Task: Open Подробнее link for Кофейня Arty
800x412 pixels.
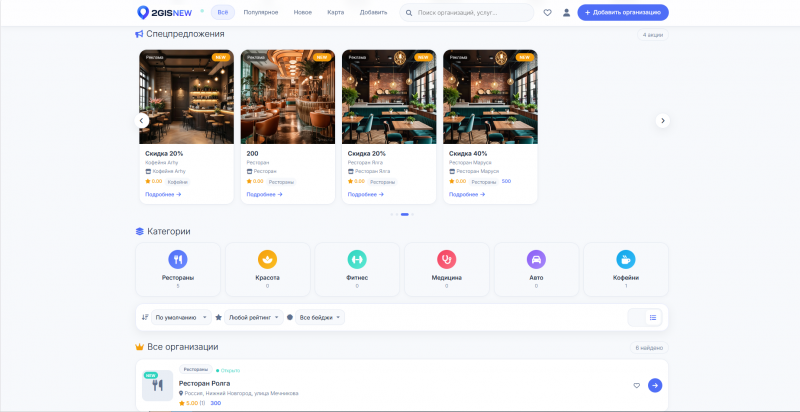Action: coord(163,194)
